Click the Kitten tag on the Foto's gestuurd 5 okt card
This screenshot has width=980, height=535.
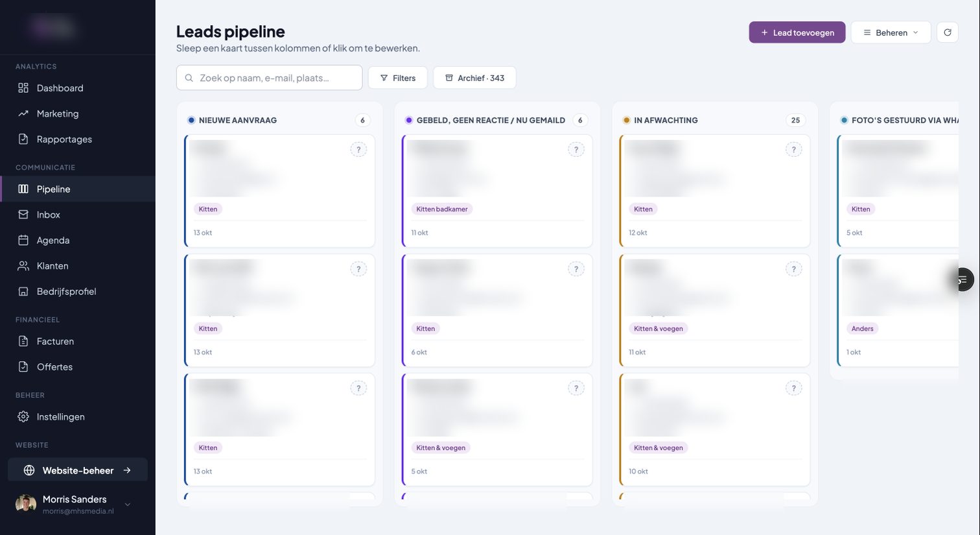click(861, 209)
